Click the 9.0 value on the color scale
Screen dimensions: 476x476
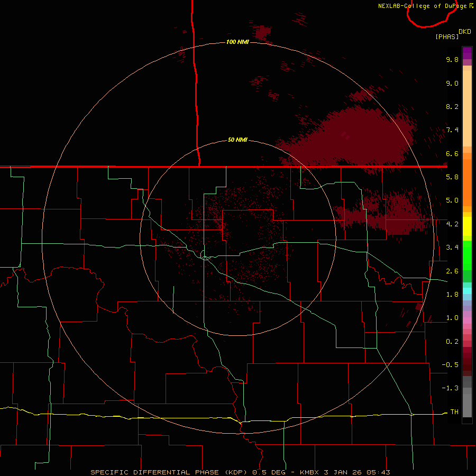click(452, 83)
